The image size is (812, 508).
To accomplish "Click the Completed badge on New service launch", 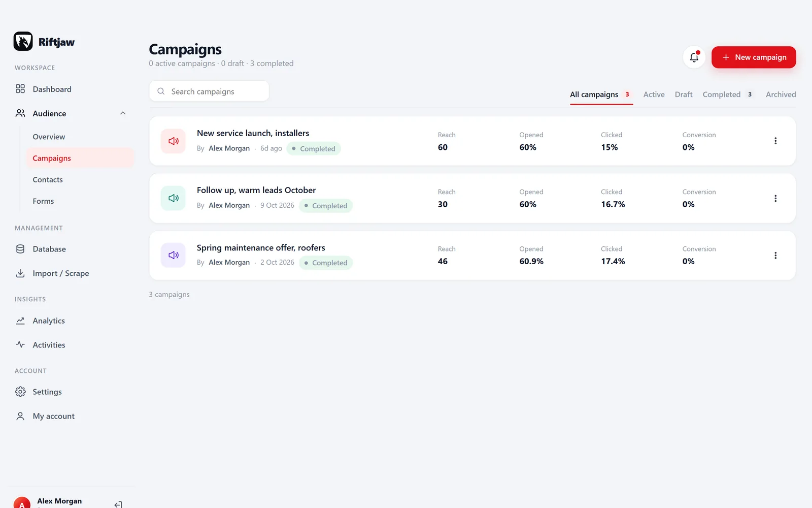I will pyautogui.click(x=314, y=148).
